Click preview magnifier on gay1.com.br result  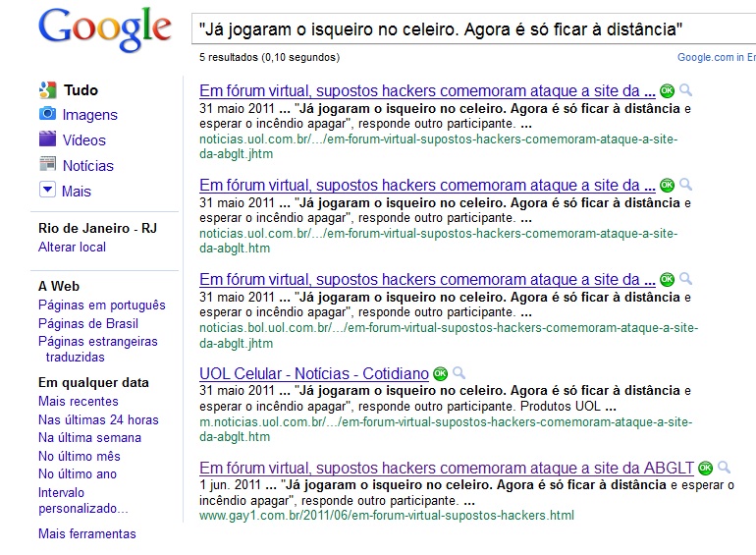pos(724,467)
